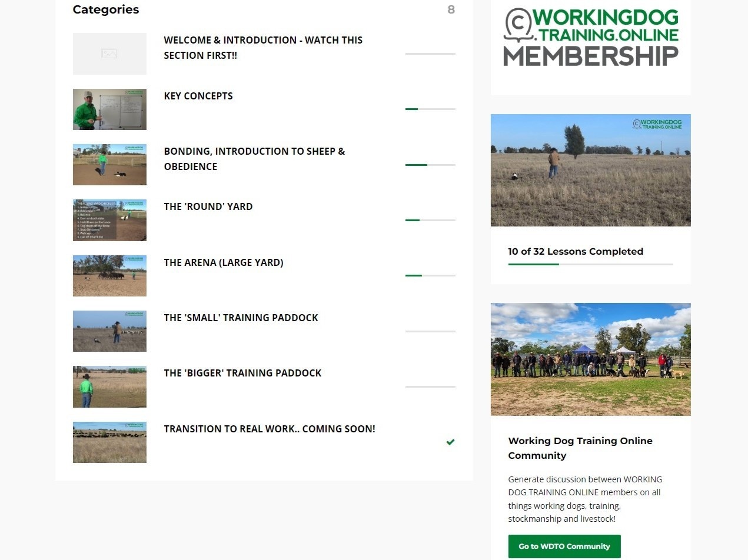The image size is (748, 560).
Task: Go to The 'Small' Training Paddock
Action: point(241,318)
